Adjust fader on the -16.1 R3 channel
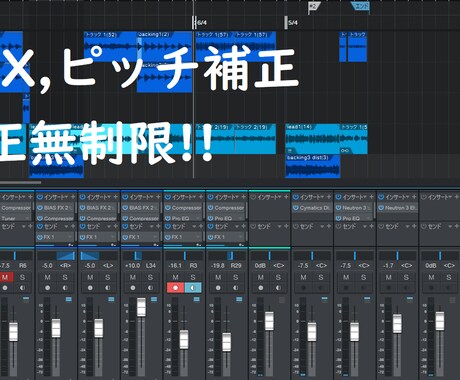The height and width of the screenshot is (380, 460). pos(184,339)
